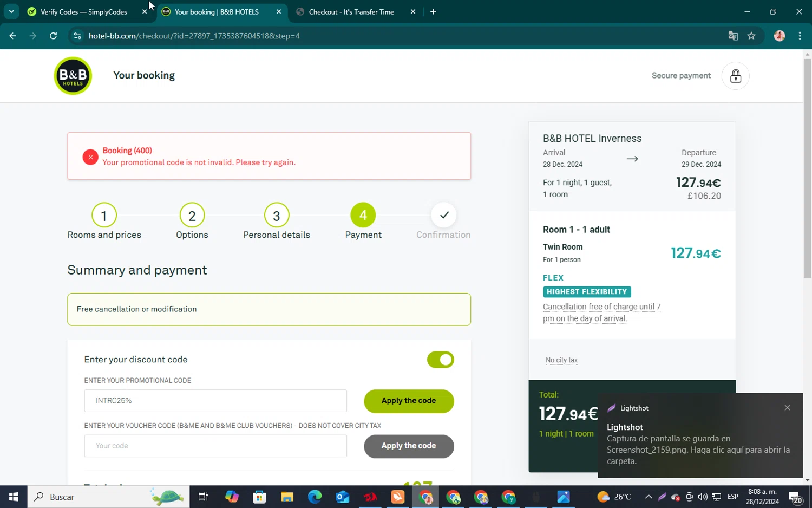Viewport: 812px width, 508px height.
Task: Open Microsoft Store from the taskbar
Action: [x=259, y=497]
